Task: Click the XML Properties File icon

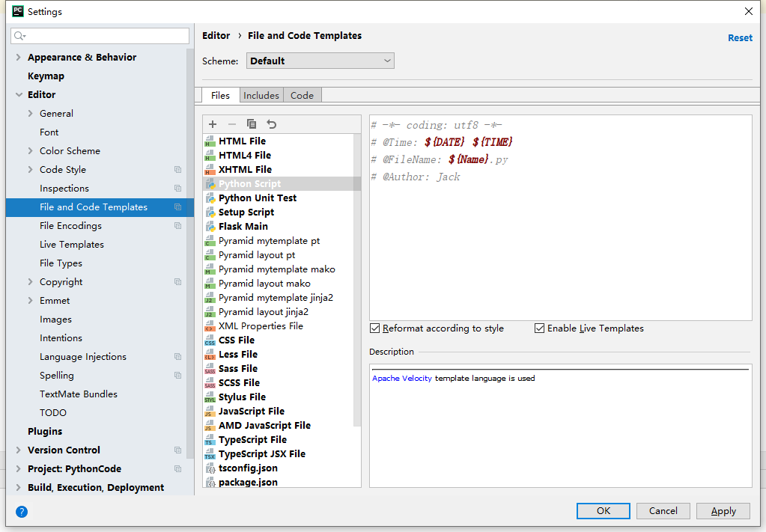Action: tap(210, 326)
